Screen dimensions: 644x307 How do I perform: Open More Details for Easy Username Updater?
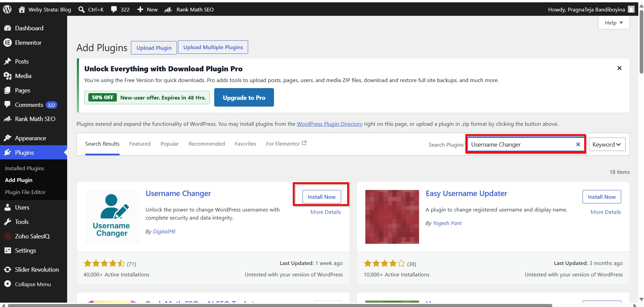tap(606, 212)
